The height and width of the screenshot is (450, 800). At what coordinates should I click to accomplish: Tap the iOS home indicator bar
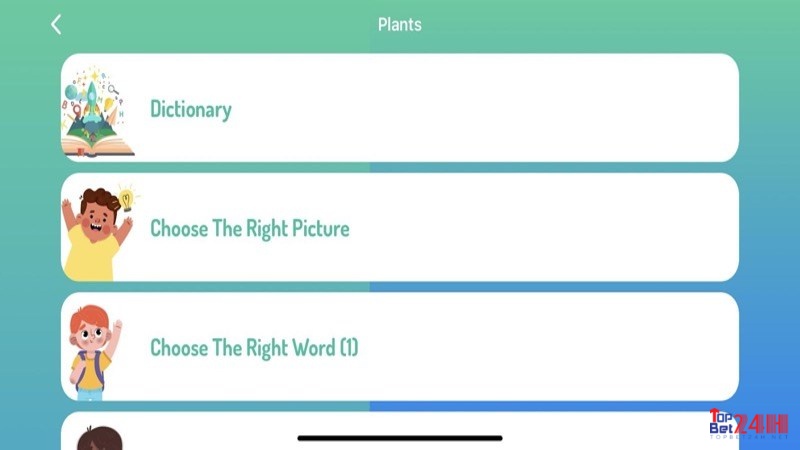tap(399, 438)
